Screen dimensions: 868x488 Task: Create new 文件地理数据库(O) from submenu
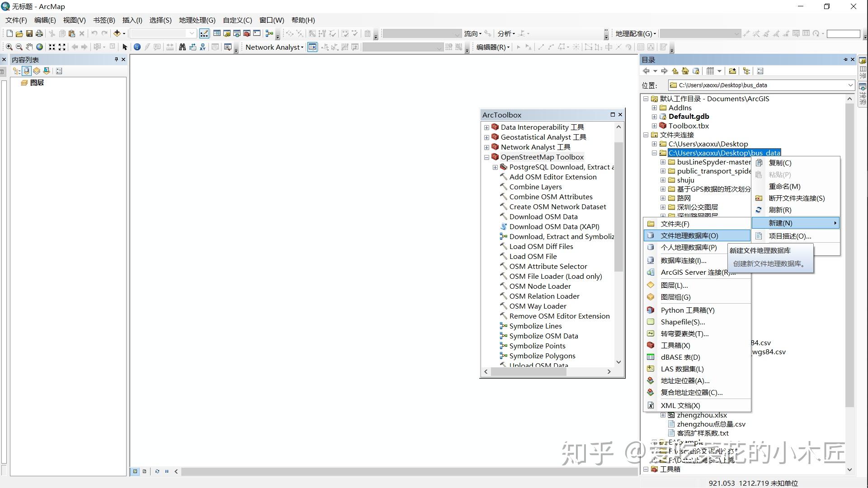(689, 235)
